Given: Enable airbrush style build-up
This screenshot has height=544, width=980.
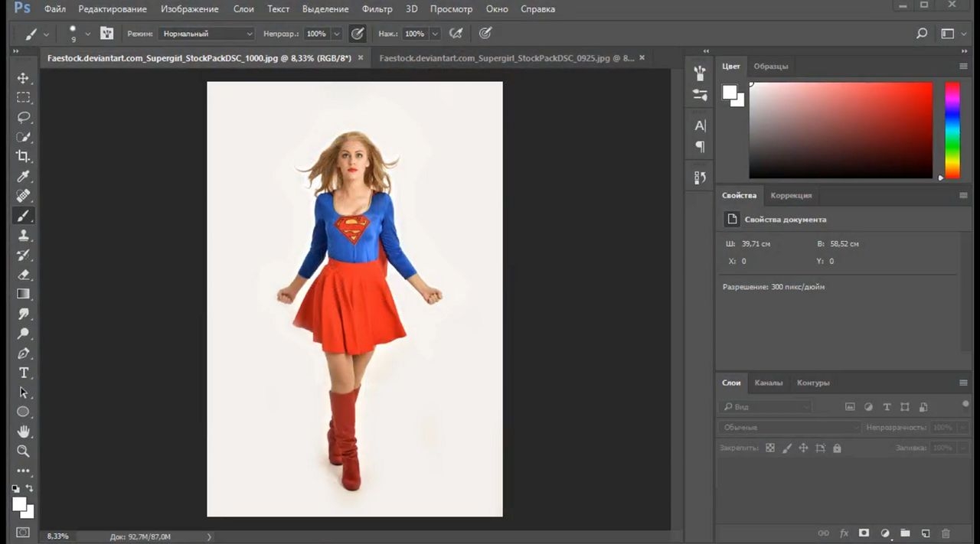Looking at the screenshot, I should coord(456,34).
